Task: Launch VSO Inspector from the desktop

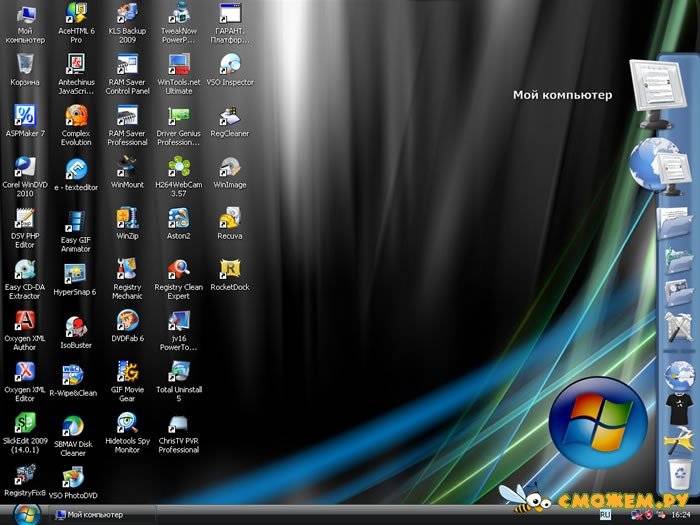Action: (x=230, y=65)
